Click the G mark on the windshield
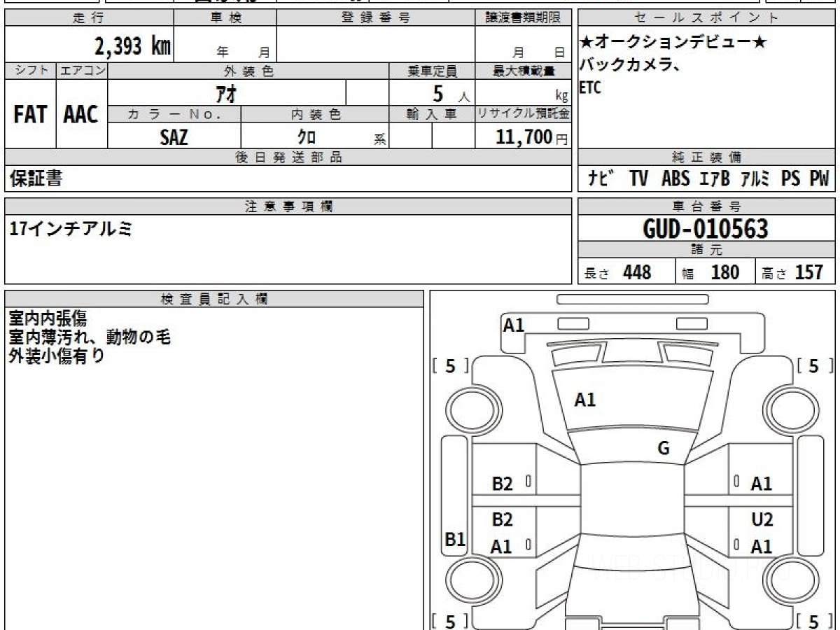This screenshot has width=840, height=630. click(x=664, y=449)
